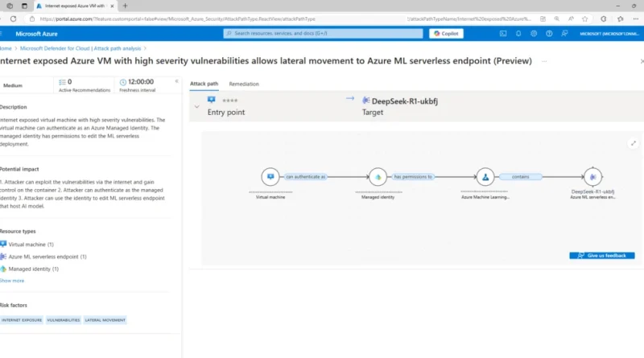Focus the Search resources, services, and docs box

(x=323, y=34)
